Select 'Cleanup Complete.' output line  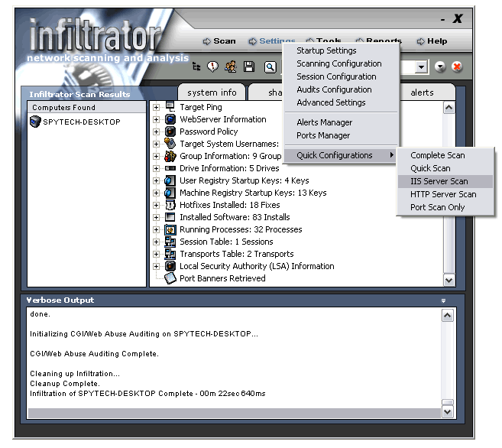[65, 384]
